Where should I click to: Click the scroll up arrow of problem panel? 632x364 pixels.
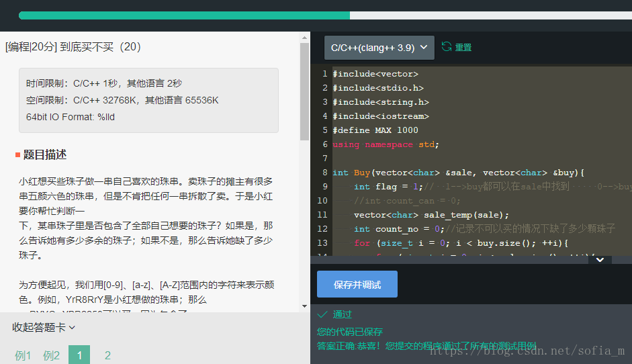pos(305,38)
